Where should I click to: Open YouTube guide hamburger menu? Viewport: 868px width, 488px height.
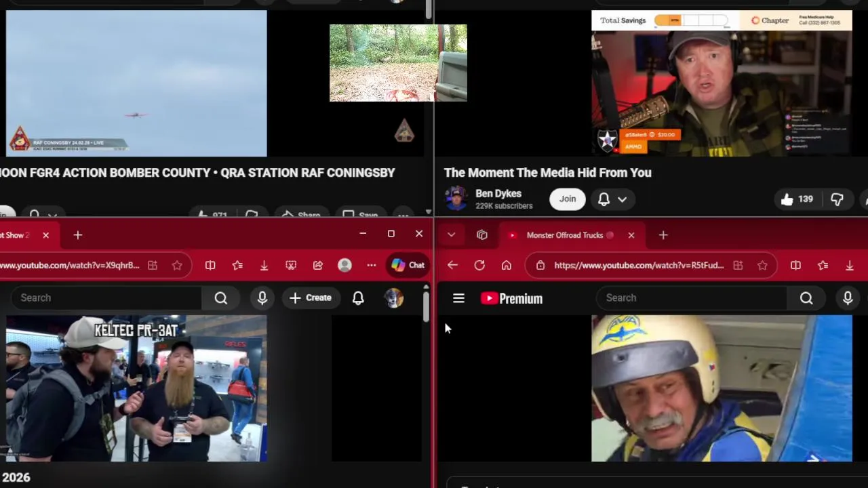[458, 298]
